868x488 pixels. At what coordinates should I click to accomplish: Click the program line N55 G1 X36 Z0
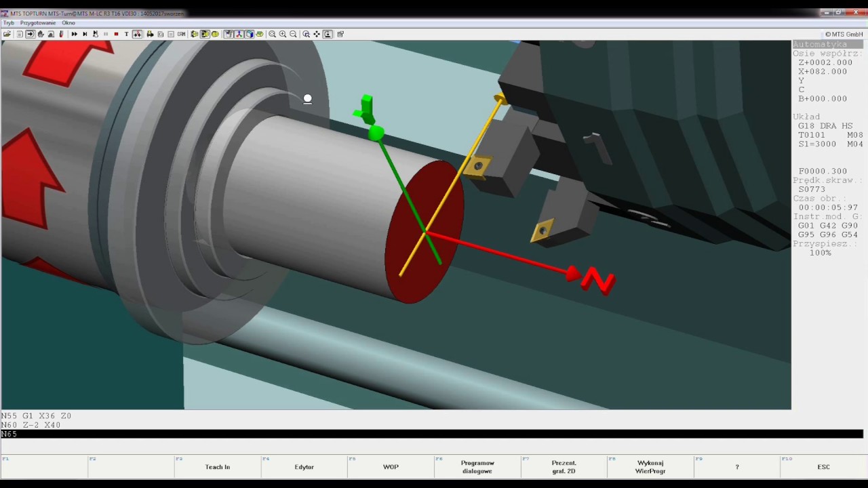(37, 415)
